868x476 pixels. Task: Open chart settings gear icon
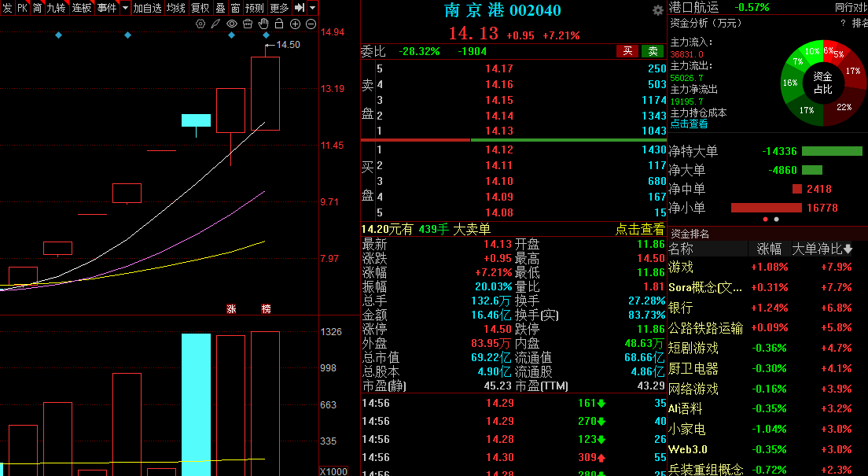coord(200,24)
